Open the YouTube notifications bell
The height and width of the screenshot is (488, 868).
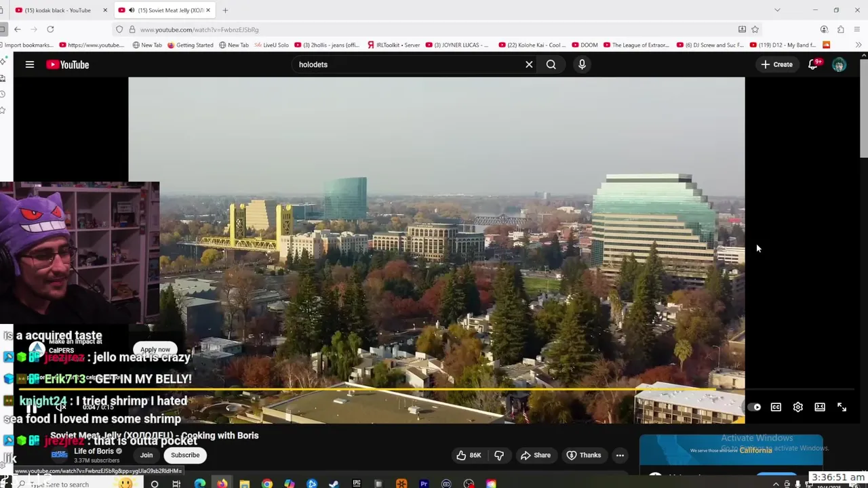coord(813,64)
